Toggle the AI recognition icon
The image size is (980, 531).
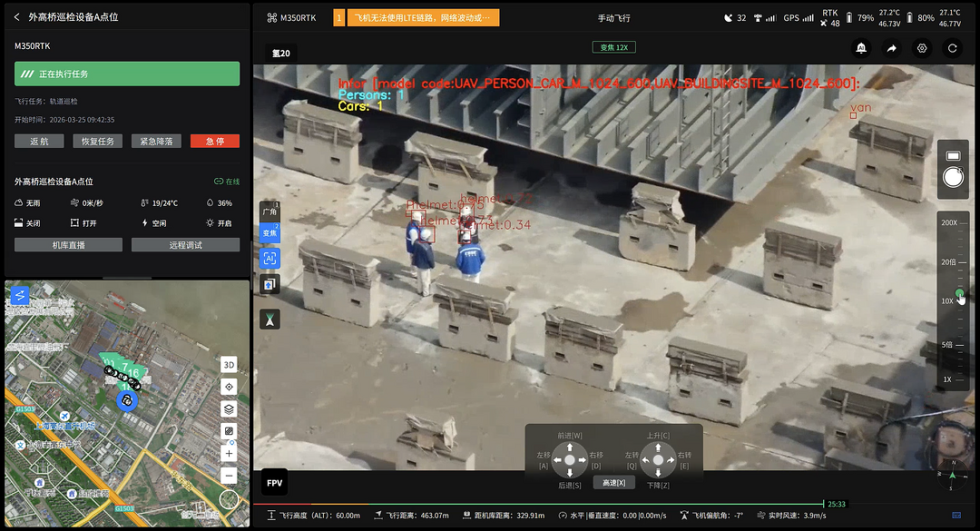click(269, 259)
